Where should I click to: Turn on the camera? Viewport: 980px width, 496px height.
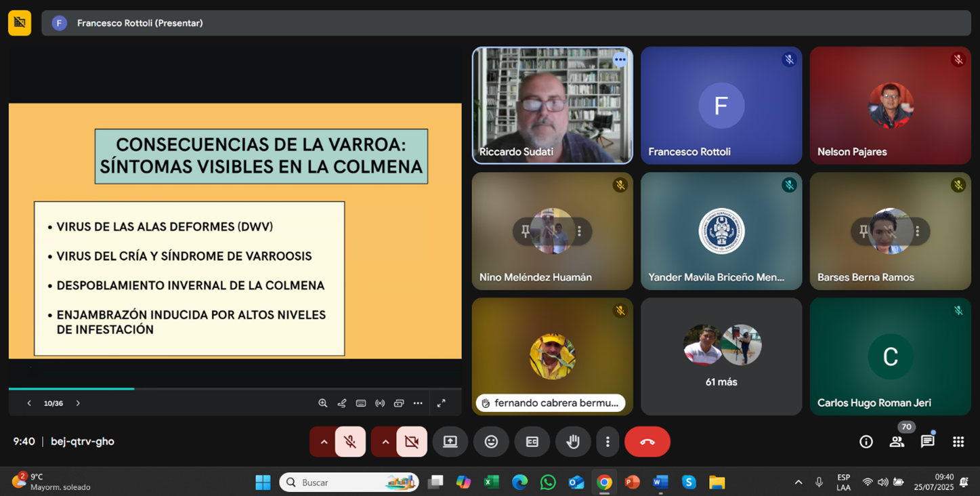click(x=411, y=442)
